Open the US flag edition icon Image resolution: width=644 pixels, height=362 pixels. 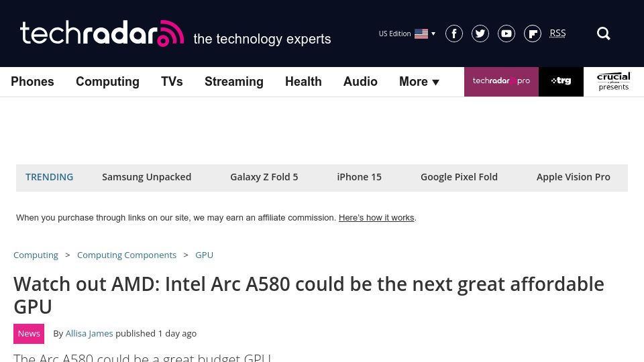pos(421,34)
